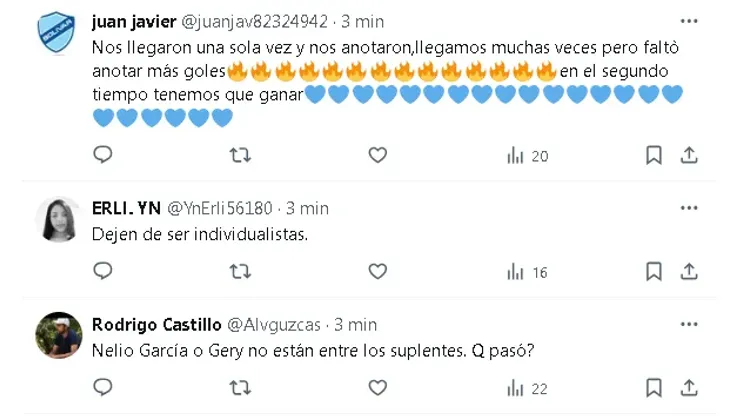This screenshot has width=740, height=416.
Task: Open more options for ERLI. YN's tweet
Action: 689,208
